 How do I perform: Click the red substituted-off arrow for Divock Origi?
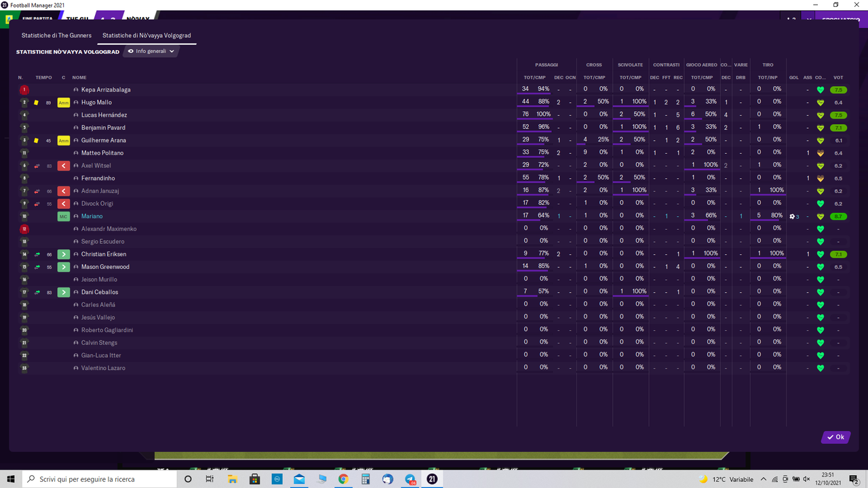[64, 203]
